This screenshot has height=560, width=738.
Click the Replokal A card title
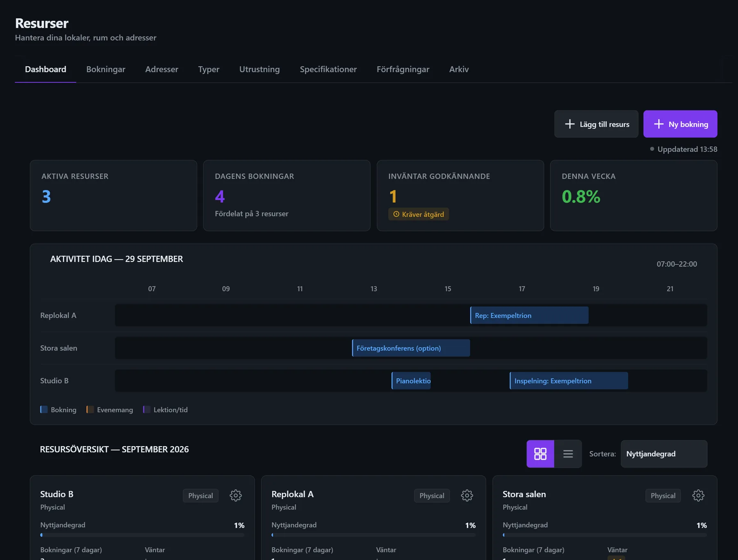[292, 494]
